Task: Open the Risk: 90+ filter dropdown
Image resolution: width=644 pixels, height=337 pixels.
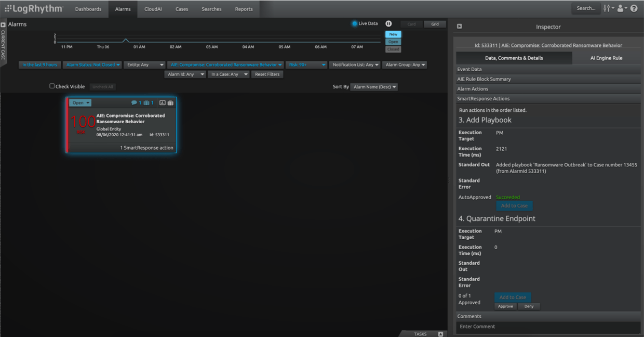Action: [306, 64]
